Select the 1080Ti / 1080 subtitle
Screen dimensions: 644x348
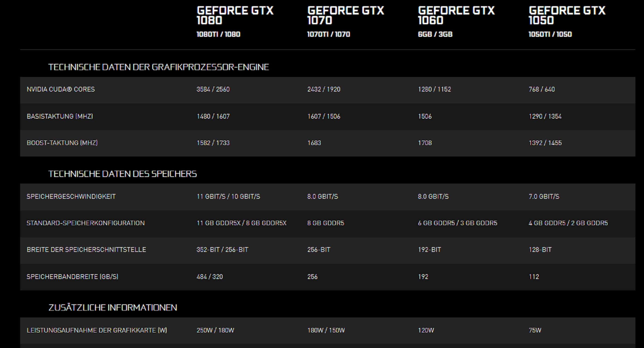[x=218, y=34]
